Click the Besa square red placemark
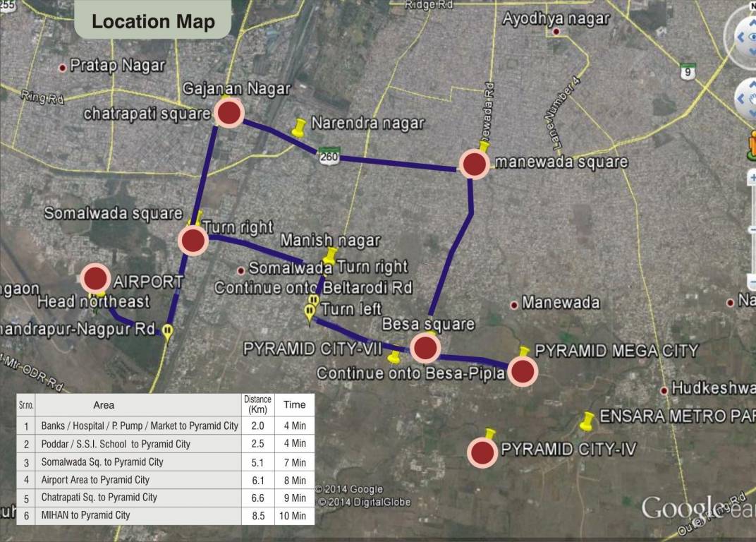 point(425,347)
